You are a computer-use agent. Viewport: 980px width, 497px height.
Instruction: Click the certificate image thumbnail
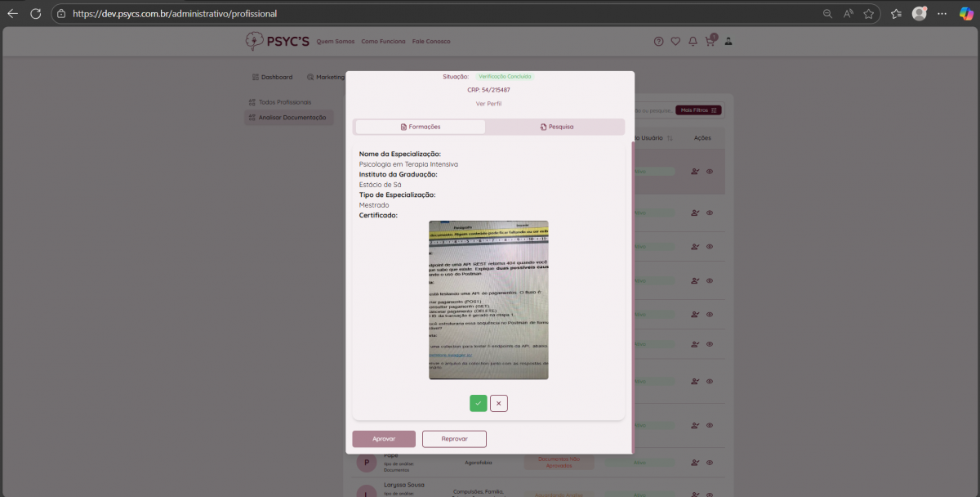[x=488, y=300]
